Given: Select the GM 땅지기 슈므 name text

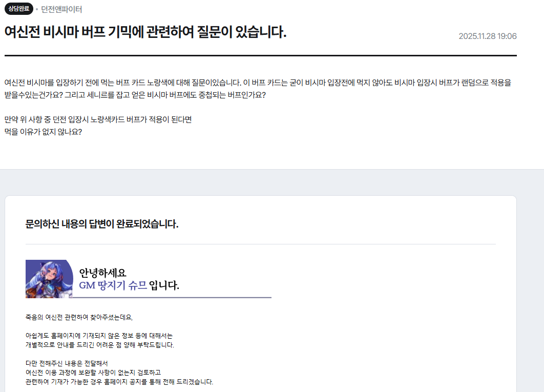Looking at the screenshot, I should point(113,285).
